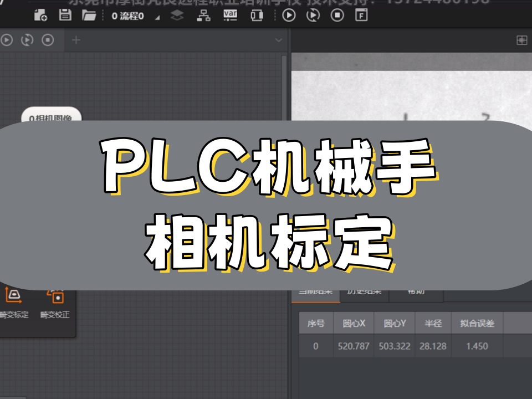Toggle image view layout grid icon

pos(521,40)
